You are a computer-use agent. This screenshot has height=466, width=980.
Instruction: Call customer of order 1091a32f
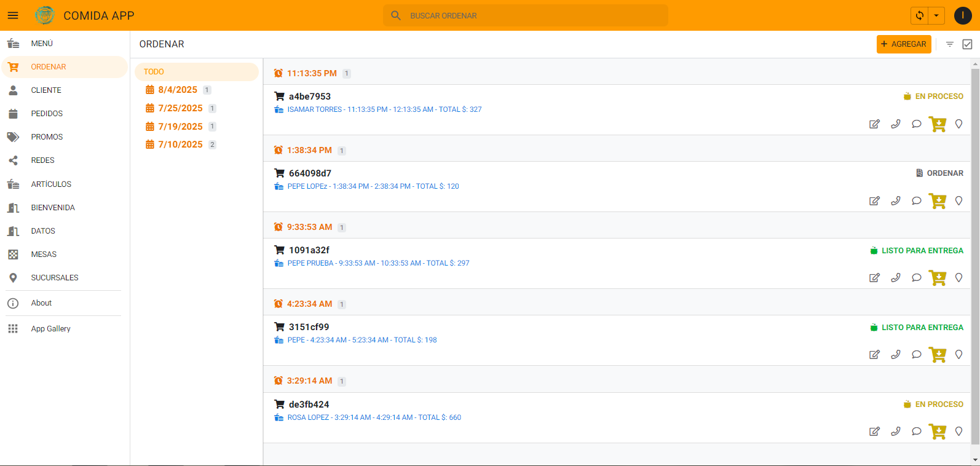coord(896,278)
